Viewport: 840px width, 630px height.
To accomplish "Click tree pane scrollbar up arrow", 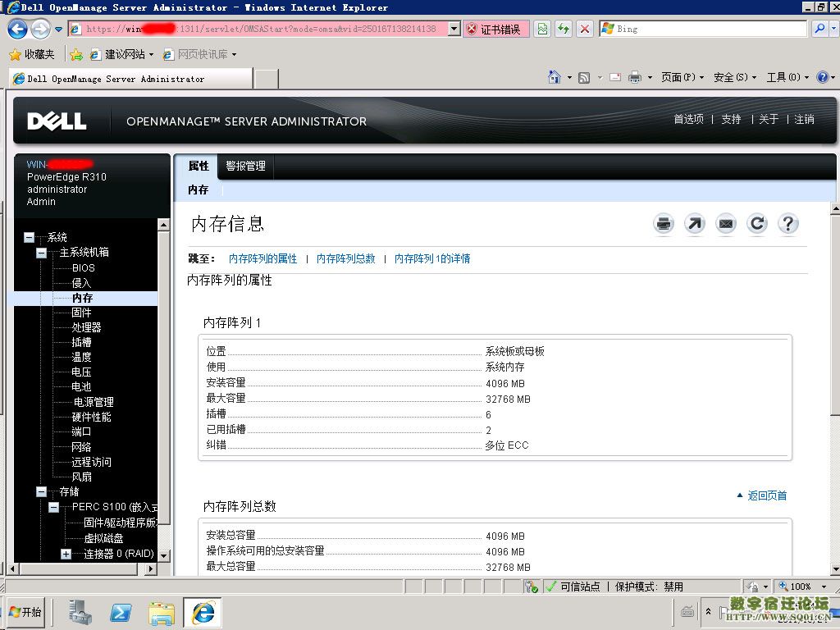I will (164, 225).
